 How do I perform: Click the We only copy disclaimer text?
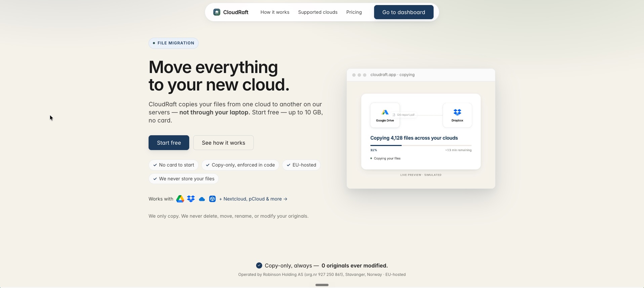[229, 216]
